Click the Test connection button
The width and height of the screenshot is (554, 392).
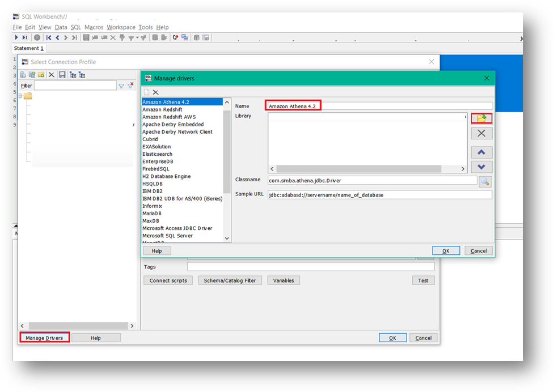click(423, 280)
